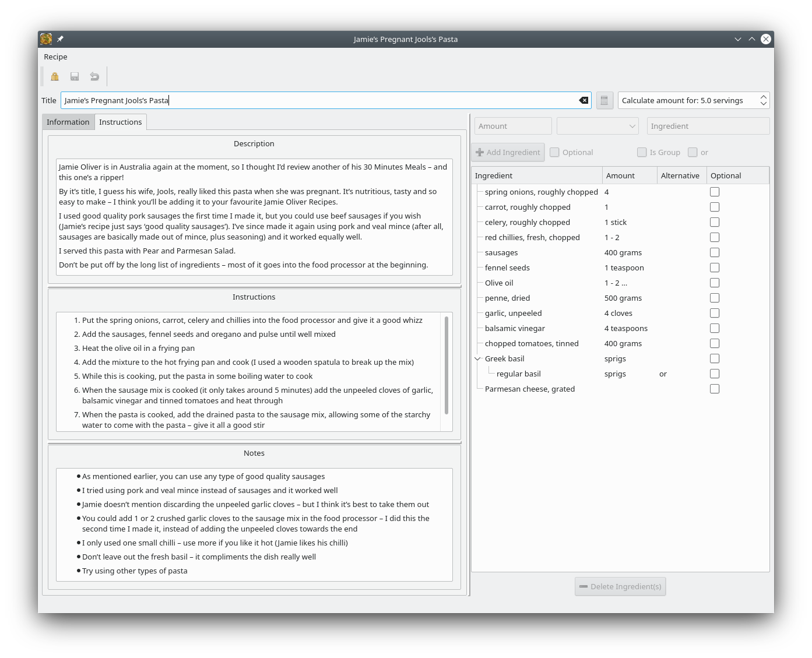The image size is (812, 658).
Task: Adjust the servings spinner arrows
Action: point(763,100)
